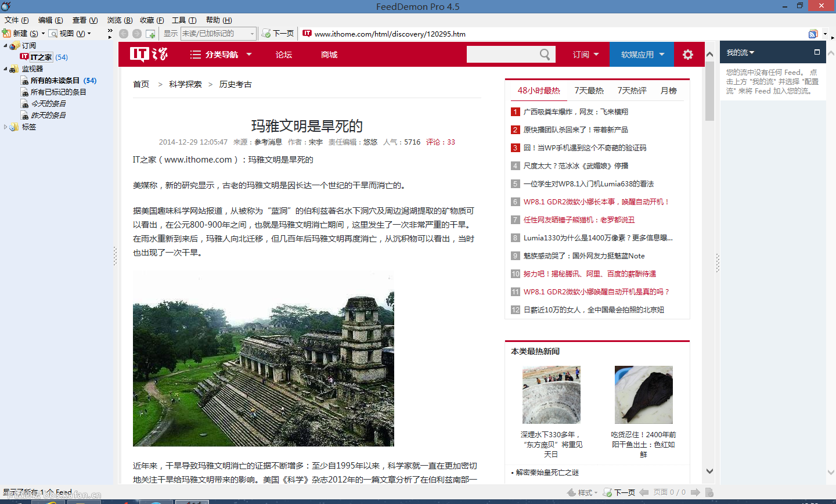Open the article 魅族感动哭了：国外网友力挺魅蓝Note
Image resolution: width=836 pixels, height=504 pixels.
[584, 255]
